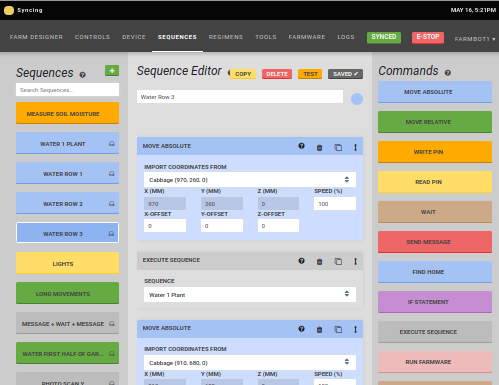Open the FARMBOT1 account dropdown
499x385 pixels.
[x=475, y=39]
